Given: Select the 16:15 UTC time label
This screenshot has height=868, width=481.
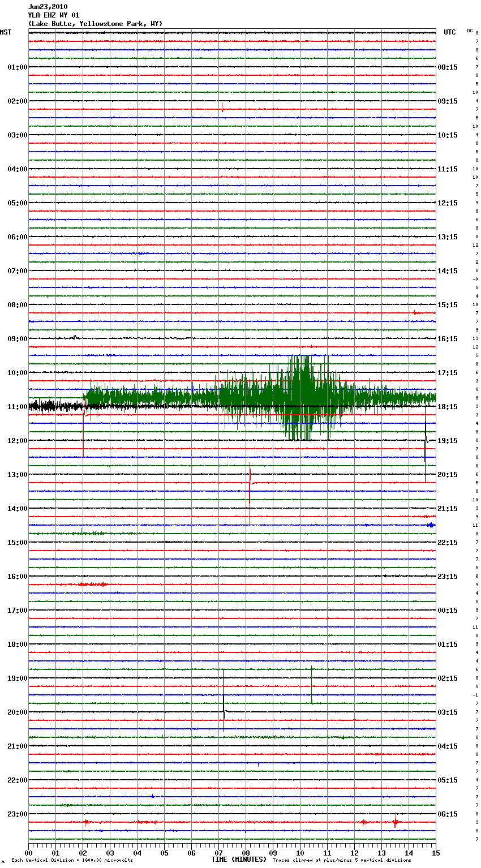Looking at the screenshot, I should tap(448, 339).
